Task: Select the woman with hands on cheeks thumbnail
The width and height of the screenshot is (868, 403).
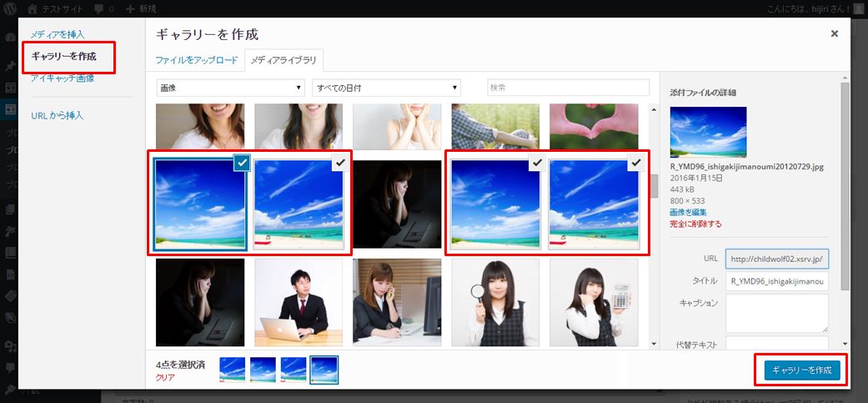Action: (x=397, y=127)
